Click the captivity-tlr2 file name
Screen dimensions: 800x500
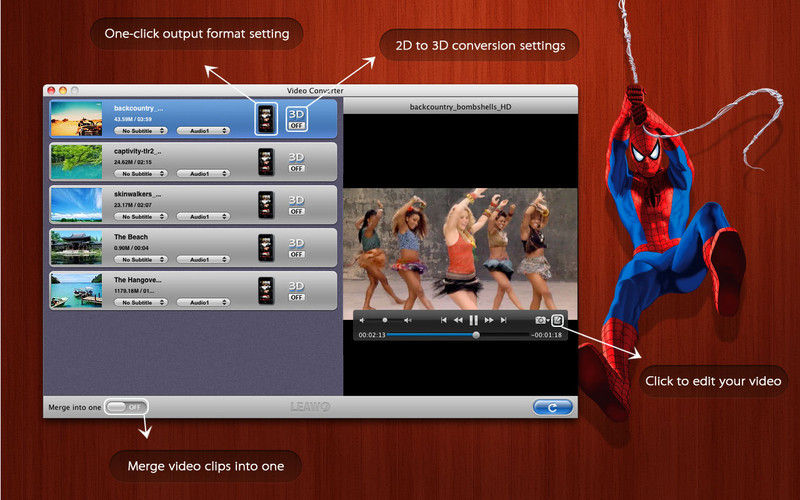coord(137,151)
